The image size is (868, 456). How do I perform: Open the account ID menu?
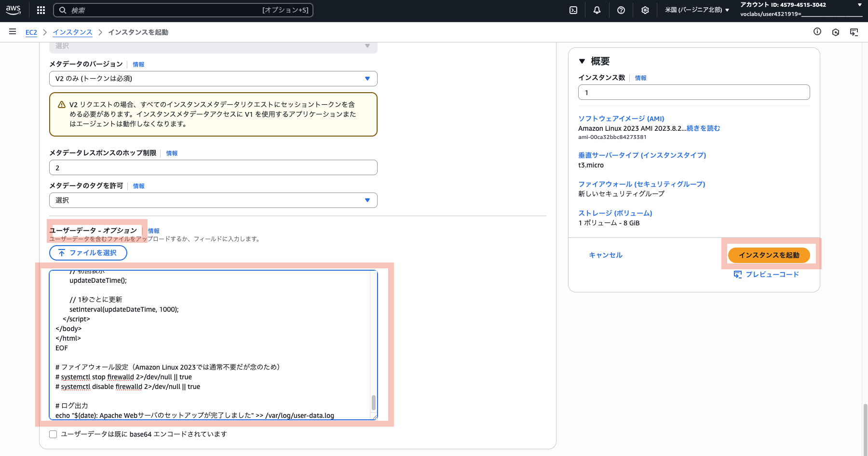(x=801, y=10)
